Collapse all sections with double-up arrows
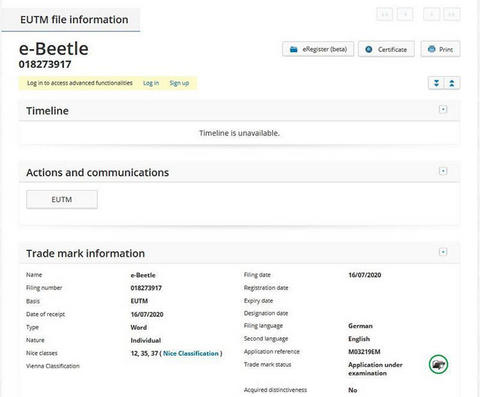The width and height of the screenshot is (480, 397). tap(452, 83)
